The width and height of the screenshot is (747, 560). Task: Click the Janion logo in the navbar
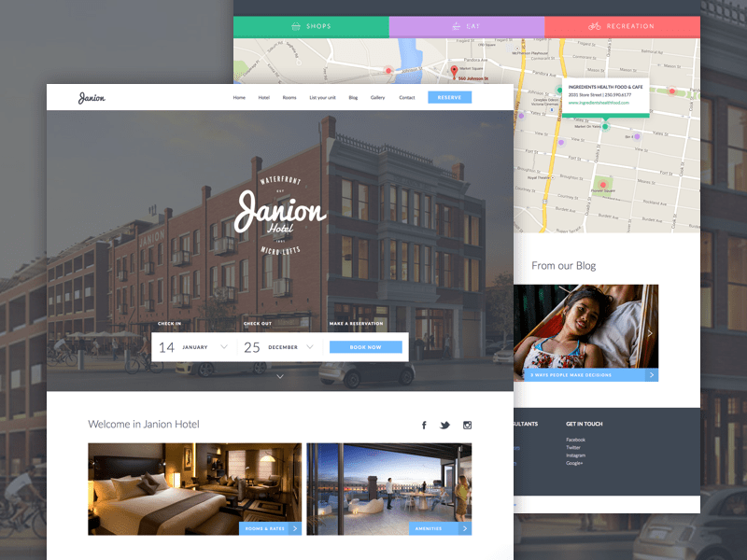coord(92,98)
